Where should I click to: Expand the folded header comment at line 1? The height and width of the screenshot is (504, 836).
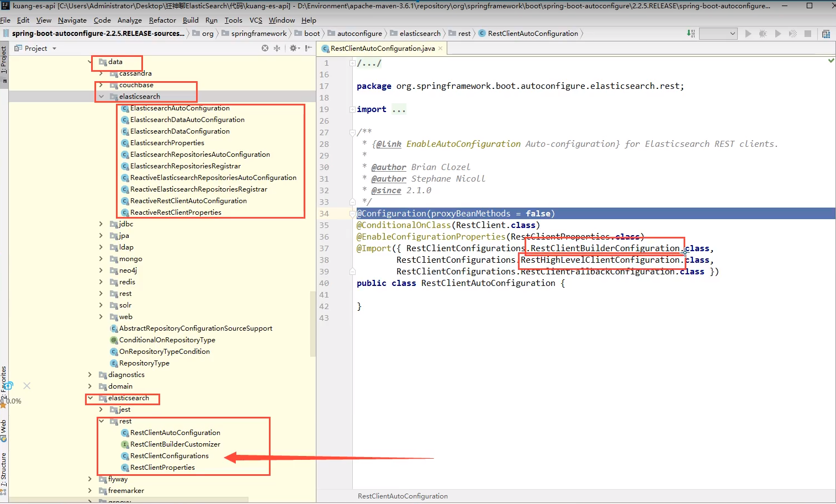[352, 63]
